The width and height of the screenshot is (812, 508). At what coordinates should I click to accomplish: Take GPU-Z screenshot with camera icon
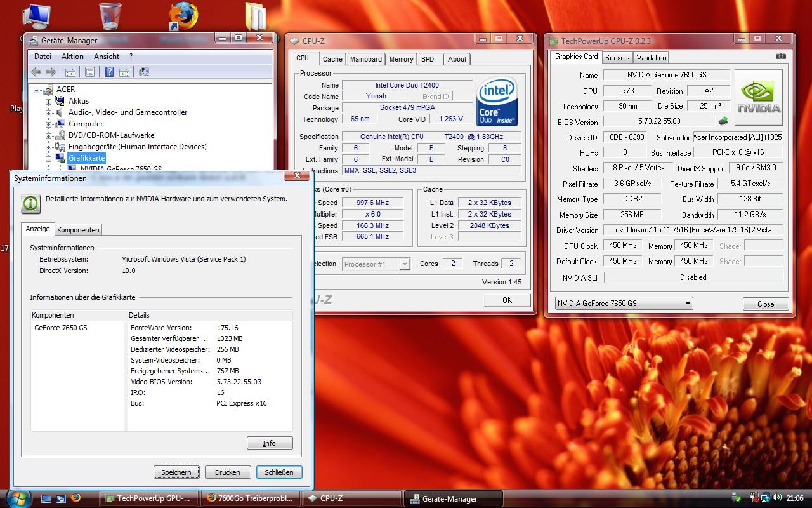tap(781, 57)
